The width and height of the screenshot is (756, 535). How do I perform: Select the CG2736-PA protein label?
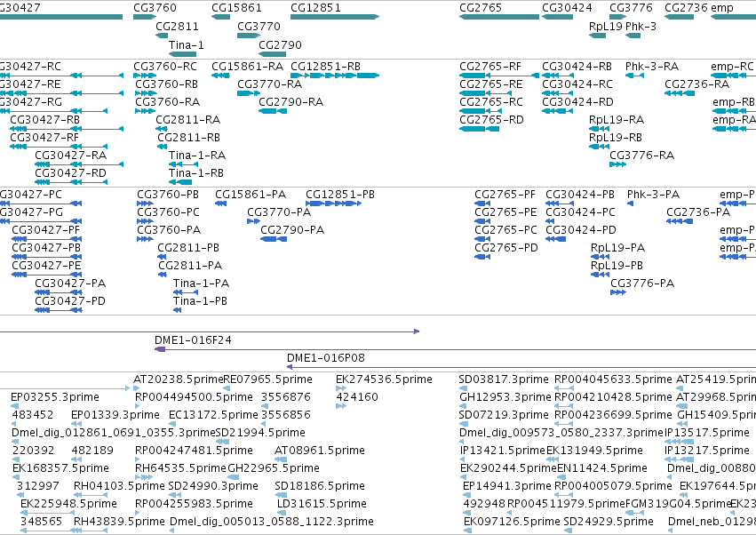click(x=698, y=212)
